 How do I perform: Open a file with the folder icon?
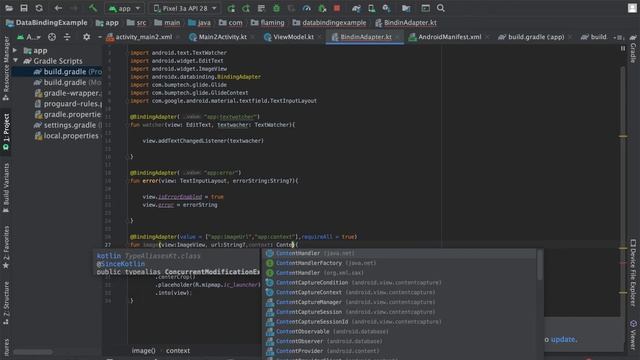9,8
